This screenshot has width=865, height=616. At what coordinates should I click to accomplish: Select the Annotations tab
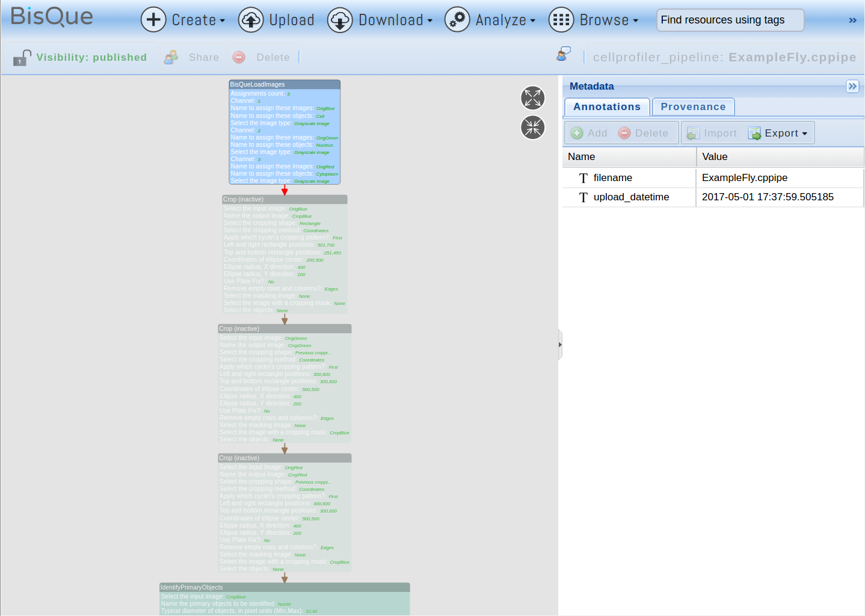606,107
